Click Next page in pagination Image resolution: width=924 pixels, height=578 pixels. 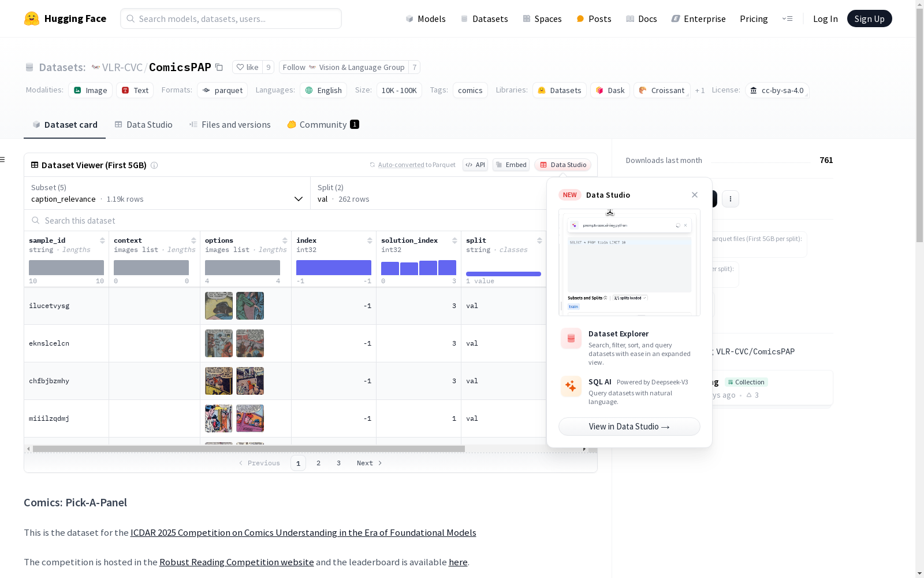[x=369, y=463]
